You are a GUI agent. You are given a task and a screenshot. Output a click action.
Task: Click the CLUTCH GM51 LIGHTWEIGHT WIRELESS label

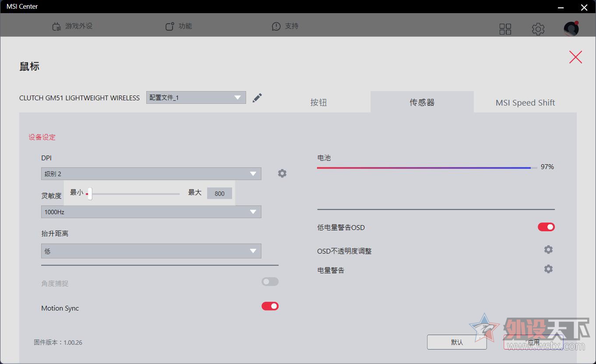pos(79,98)
